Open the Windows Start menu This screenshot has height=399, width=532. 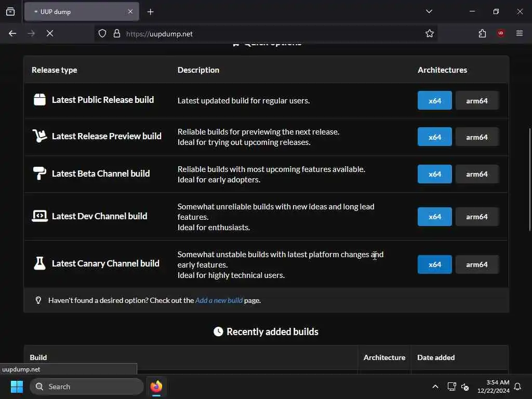[17, 387]
